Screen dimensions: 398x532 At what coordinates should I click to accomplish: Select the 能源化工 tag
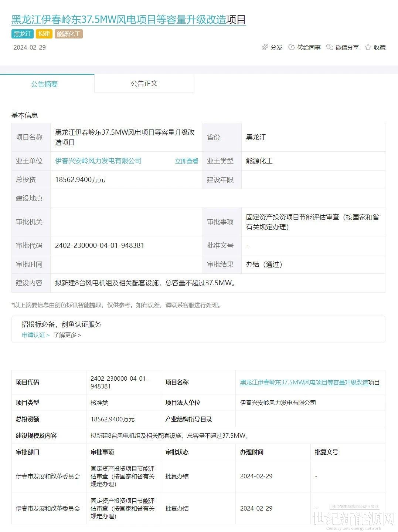pyautogui.click(x=69, y=34)
